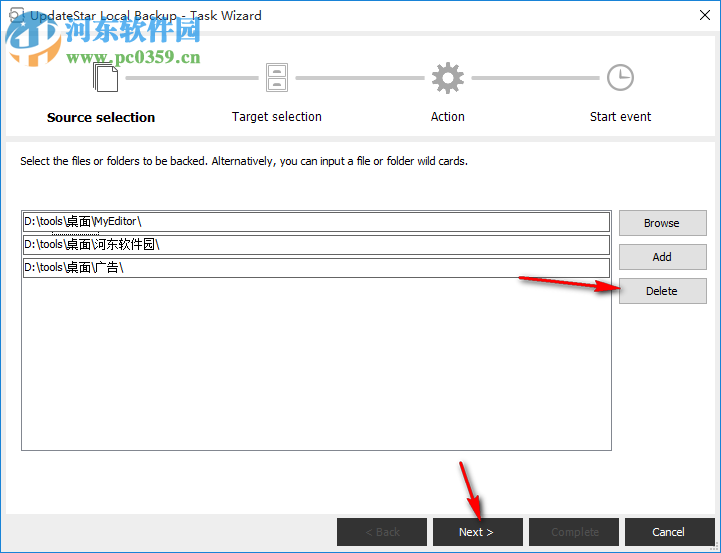The width and height of the screenshot is (721, 553).
Task: Click the disabled Back button
Action: tap(382, 532)
